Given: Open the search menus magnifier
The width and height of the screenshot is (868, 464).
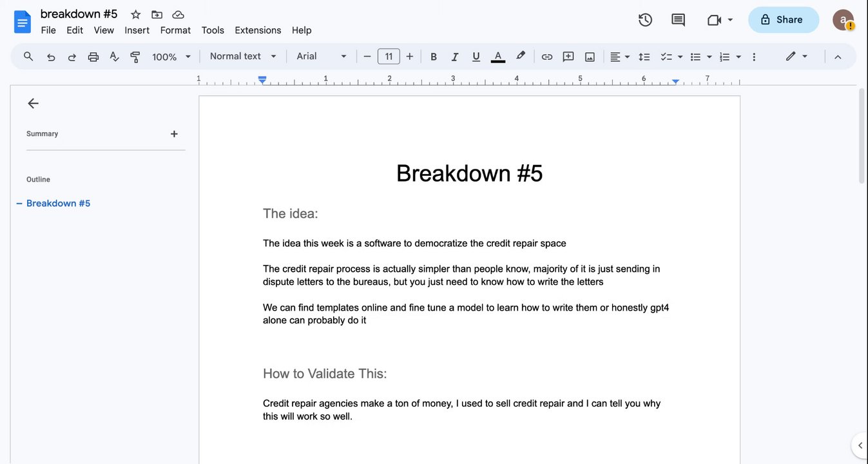Looking at the screenshot, I should coord(28,57).
